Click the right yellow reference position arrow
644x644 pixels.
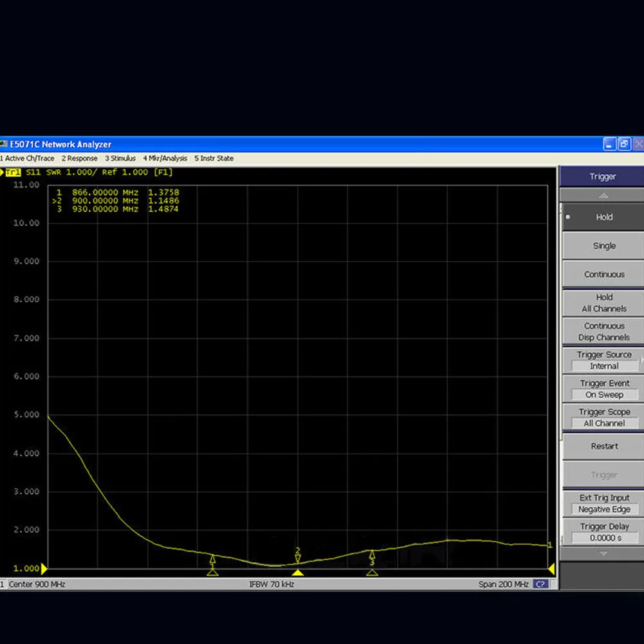[x=551, y=569]
